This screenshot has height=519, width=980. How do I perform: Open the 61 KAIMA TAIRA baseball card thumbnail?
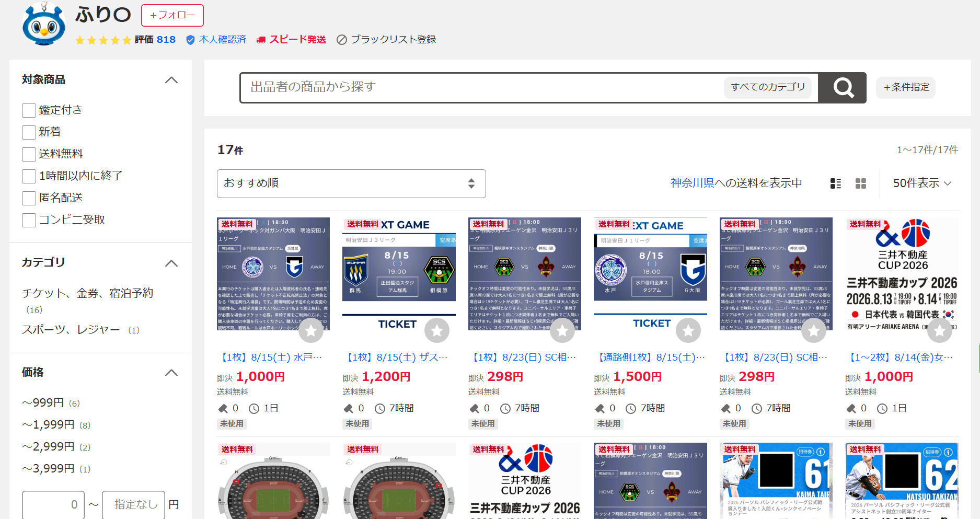pyautogui.click(x=776, y=481)
